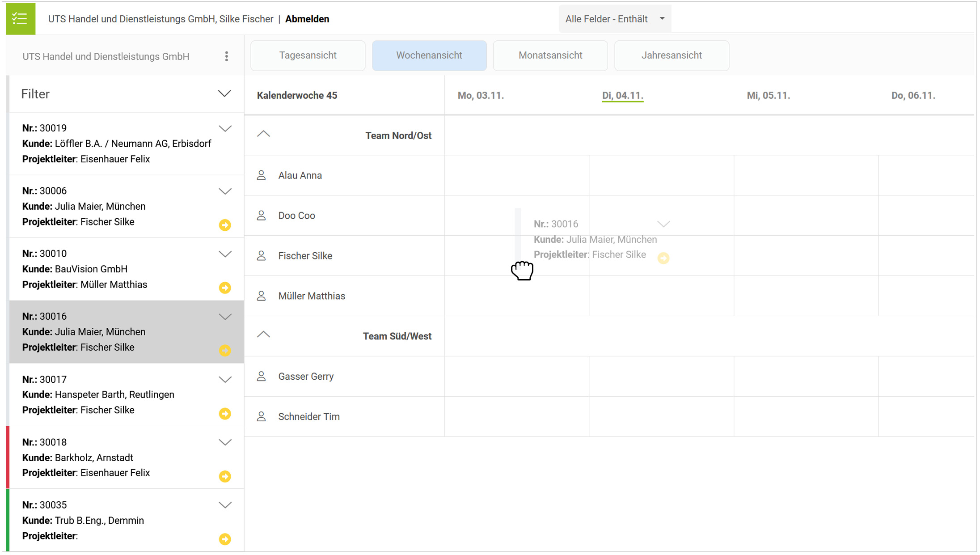Click yellow arrow on project 30018
The width and height of the screenshot is (980, 555).
pos(225,476)
